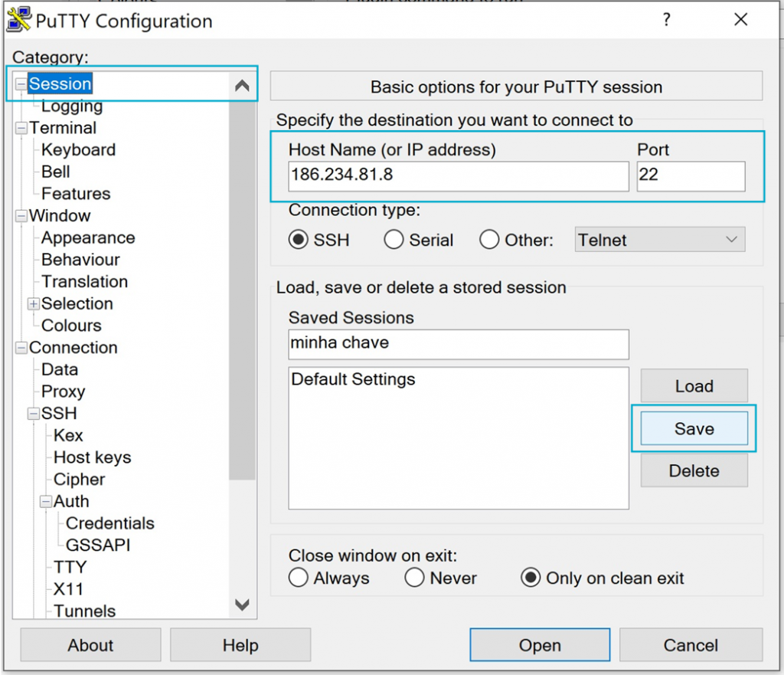The height and width of the screenshot is (675, 784).
Task: Click the Port input field
Action: pos(691,175)
